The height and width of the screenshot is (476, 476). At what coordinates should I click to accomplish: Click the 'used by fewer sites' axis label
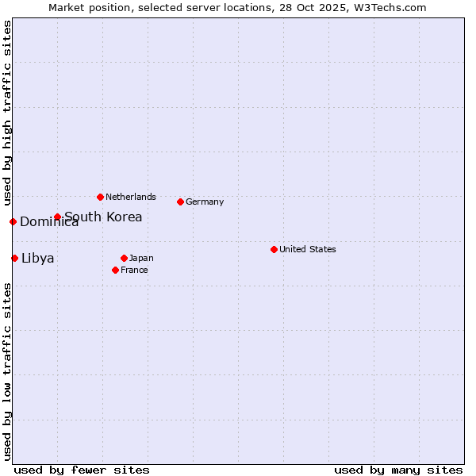82,470
